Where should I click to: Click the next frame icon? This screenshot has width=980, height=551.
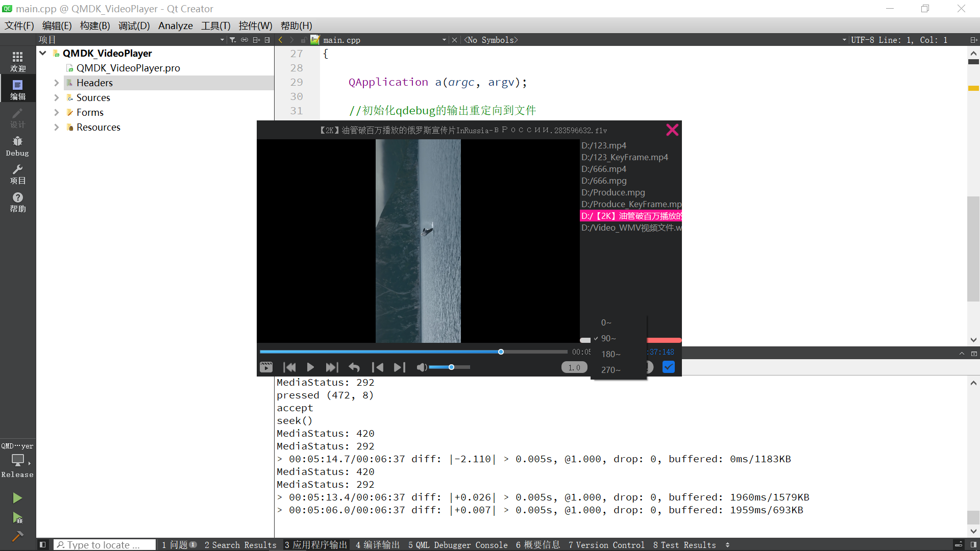400,367
